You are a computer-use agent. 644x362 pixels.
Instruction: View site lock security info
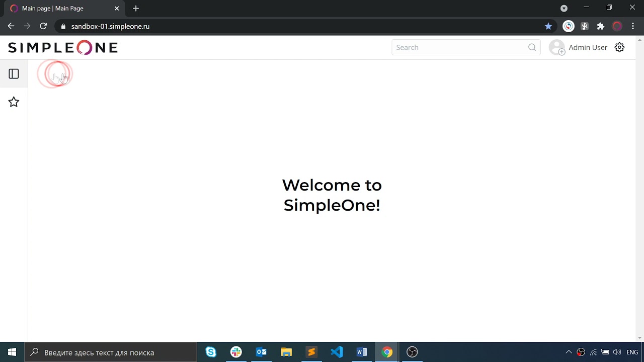[63, 26]
